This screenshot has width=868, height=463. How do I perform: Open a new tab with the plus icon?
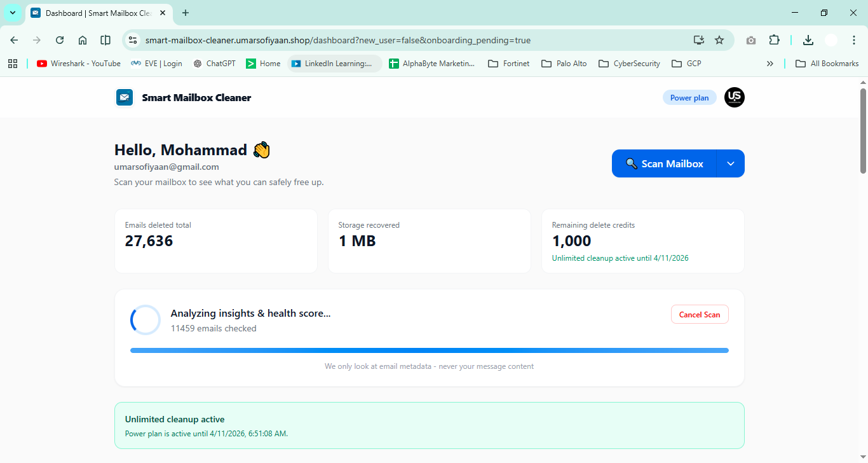[x=186, y=13]
